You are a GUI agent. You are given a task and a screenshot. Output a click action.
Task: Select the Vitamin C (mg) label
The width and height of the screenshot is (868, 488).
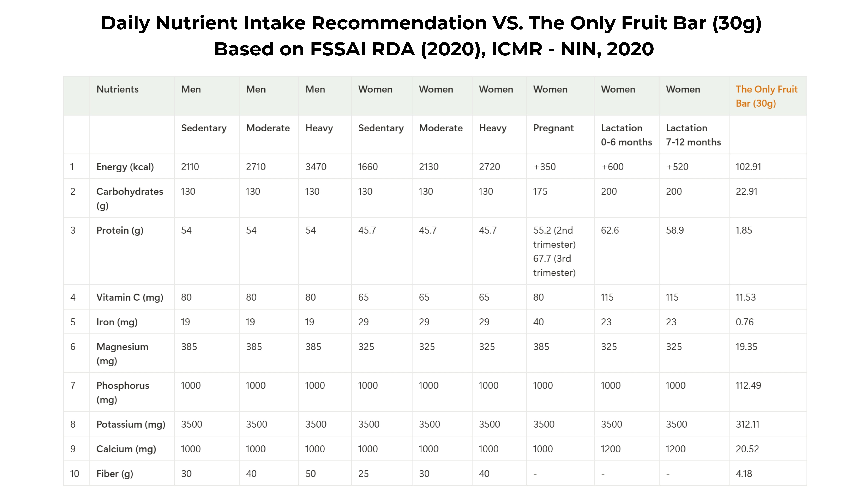coord(130,297)
